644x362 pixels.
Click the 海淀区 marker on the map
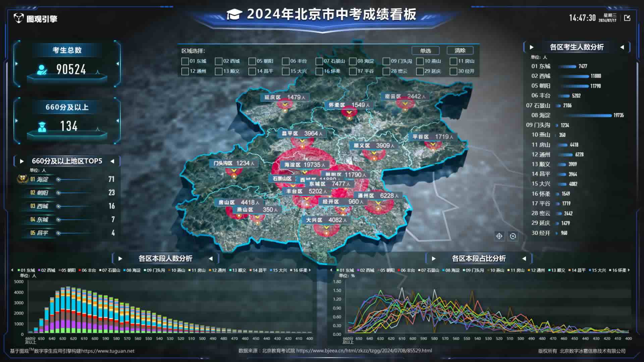click(305, 165)
